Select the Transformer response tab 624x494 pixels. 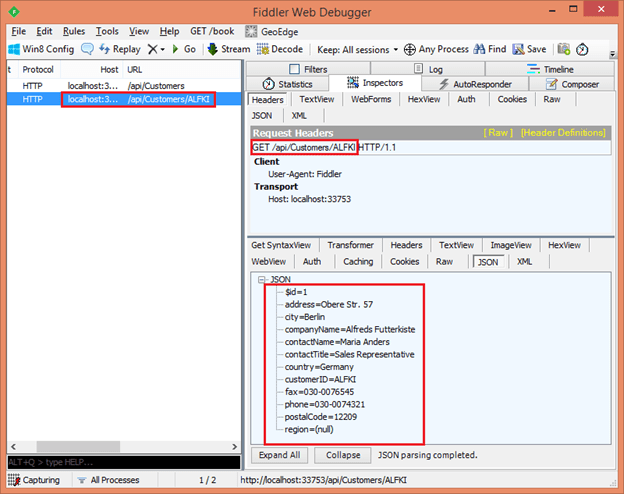click(x=351, y=245)
